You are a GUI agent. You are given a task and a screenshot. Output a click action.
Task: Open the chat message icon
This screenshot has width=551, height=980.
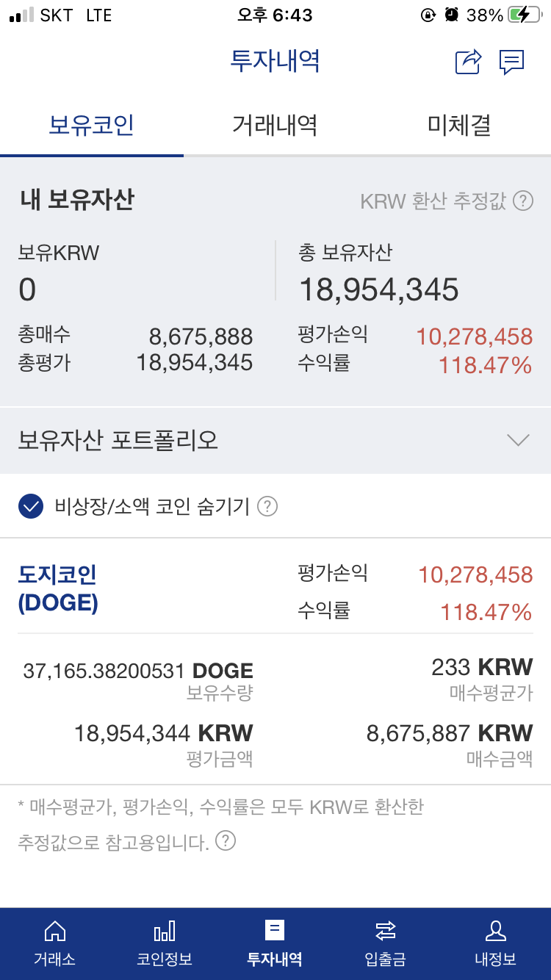[x=511, y=62]
